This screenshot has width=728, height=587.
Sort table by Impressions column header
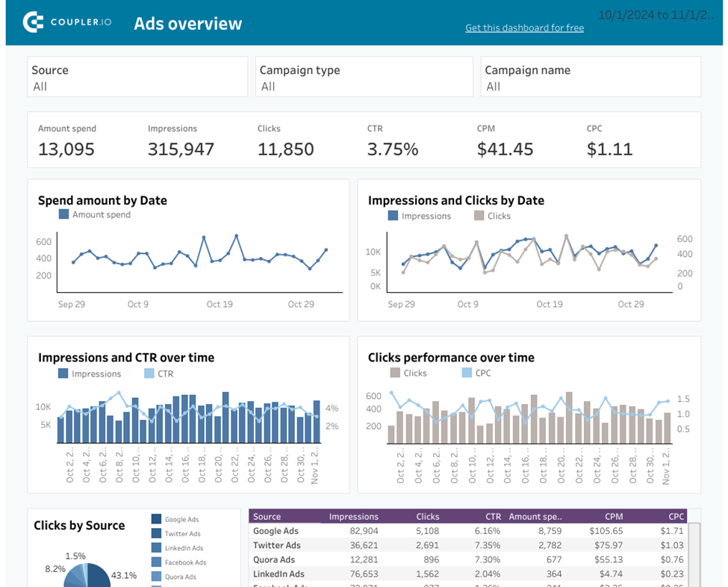tap(354, 516)
